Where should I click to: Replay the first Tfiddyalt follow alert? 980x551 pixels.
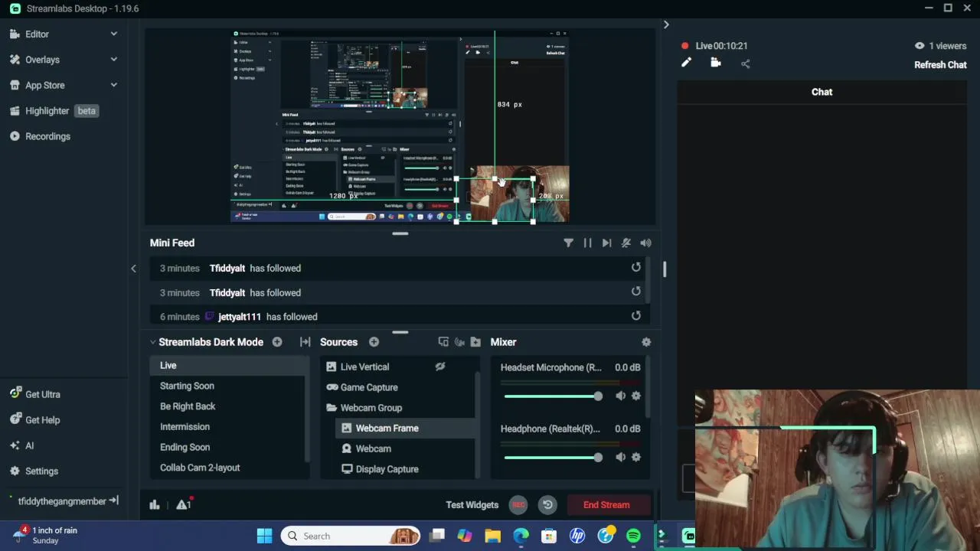click(635, 267)
